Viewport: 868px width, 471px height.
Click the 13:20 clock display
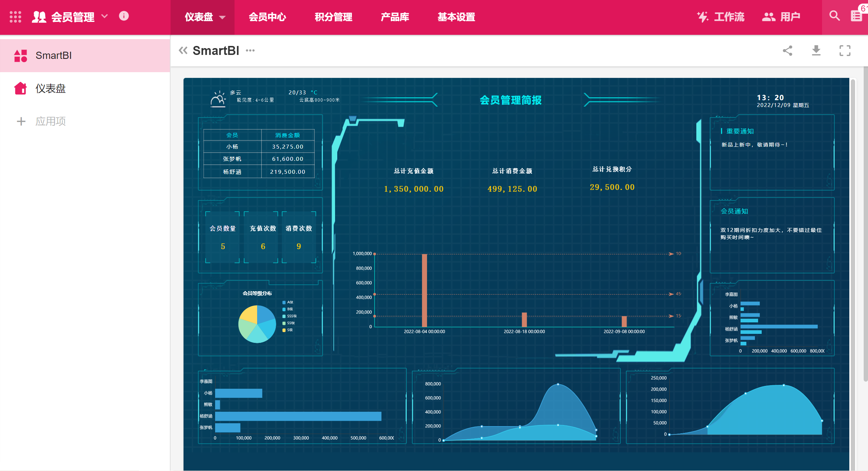(770, 98)
